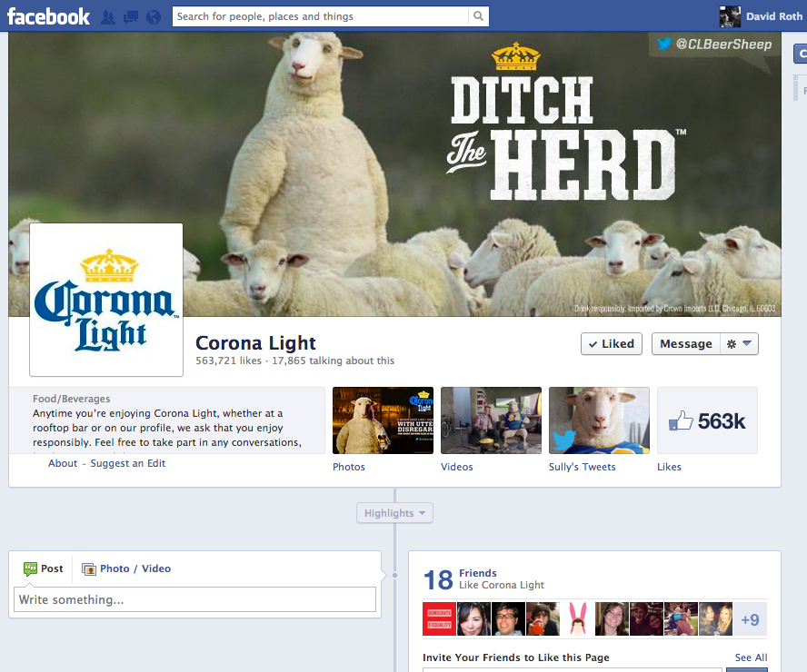Screen dimensions: 807x672
Task: Select the Photo / Video tab
Action: (126, 568)
